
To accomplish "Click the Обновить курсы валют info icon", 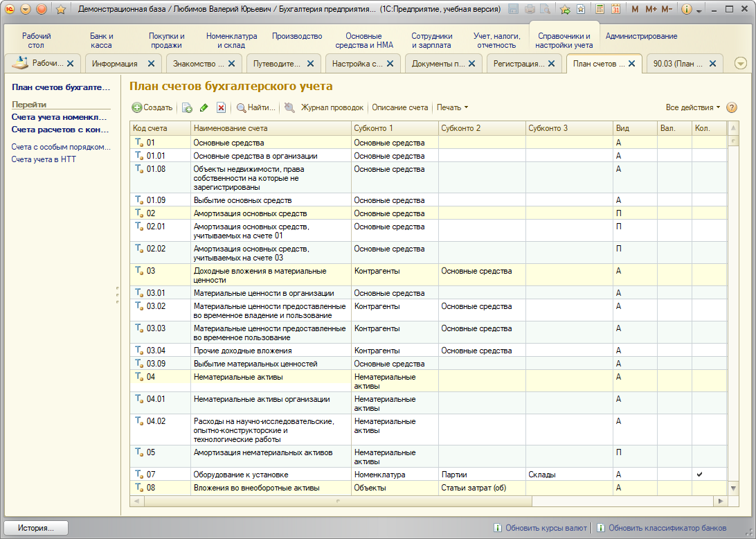I will point(498,528).
